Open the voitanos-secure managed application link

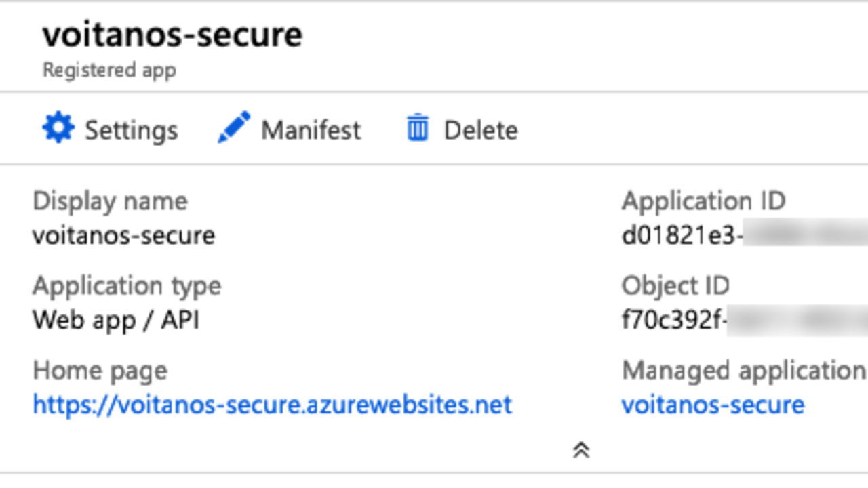[x=713, y=405]
